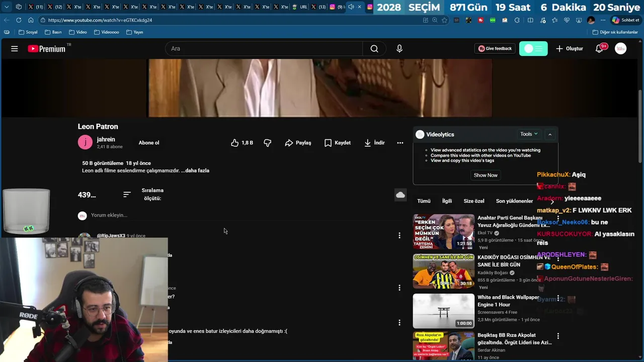
Task: Open Sıralama ölçütü comment sort menu
Action: coord(144,195)
